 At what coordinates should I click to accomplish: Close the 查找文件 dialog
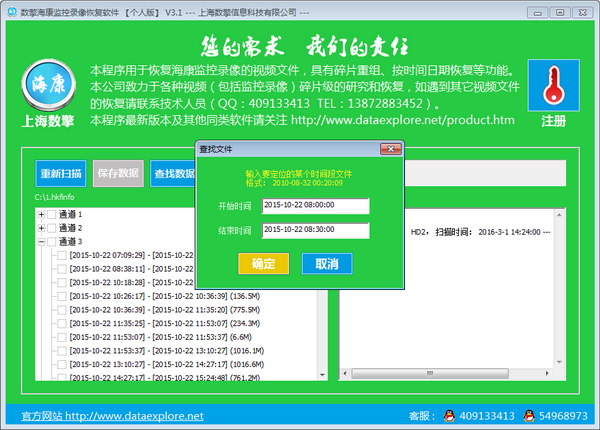click(x=391, y=149)
